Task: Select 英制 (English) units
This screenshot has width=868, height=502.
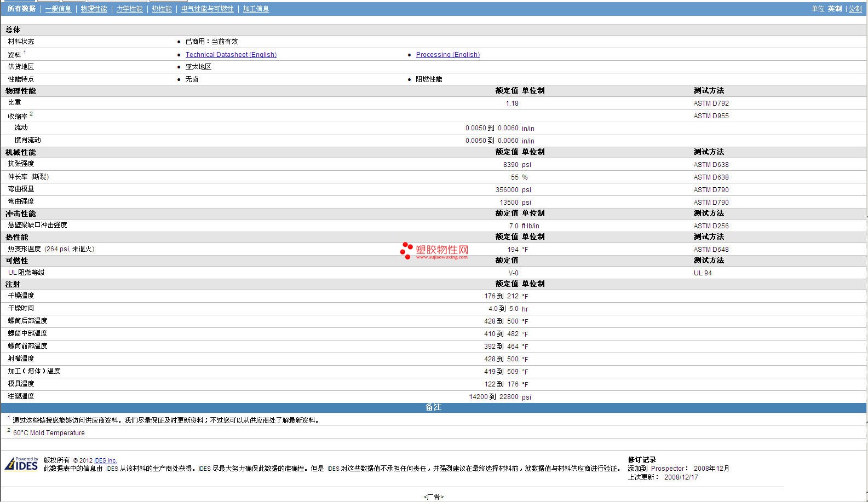Action: pos(835,9)
